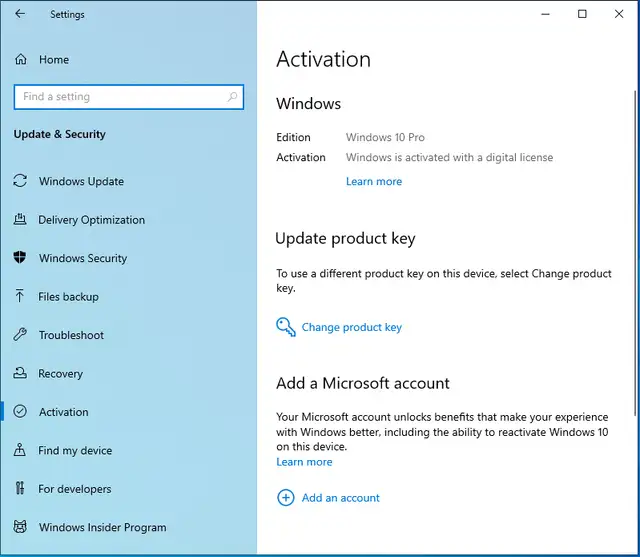
Task: Click the Recovery icon
Action: tap(20, 373)
